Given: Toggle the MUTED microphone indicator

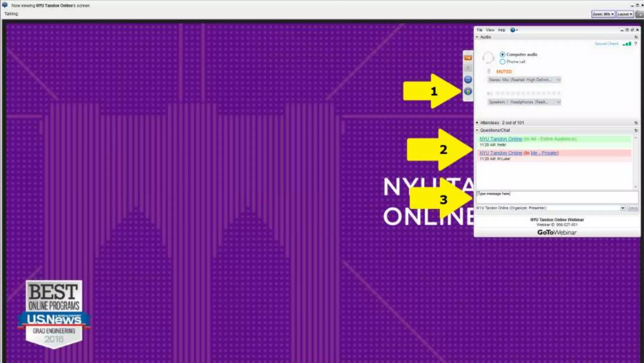Looking at the screenshot, I should tap(504, 71).
